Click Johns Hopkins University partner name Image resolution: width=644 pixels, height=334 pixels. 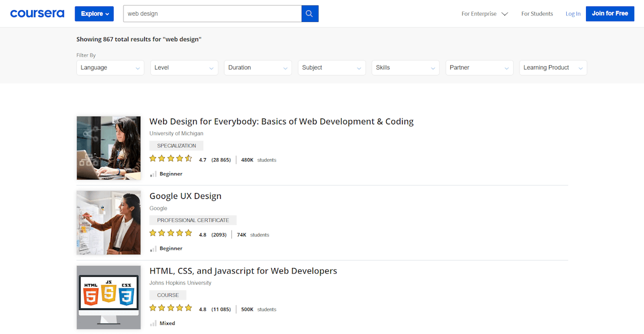coord(180,283)
